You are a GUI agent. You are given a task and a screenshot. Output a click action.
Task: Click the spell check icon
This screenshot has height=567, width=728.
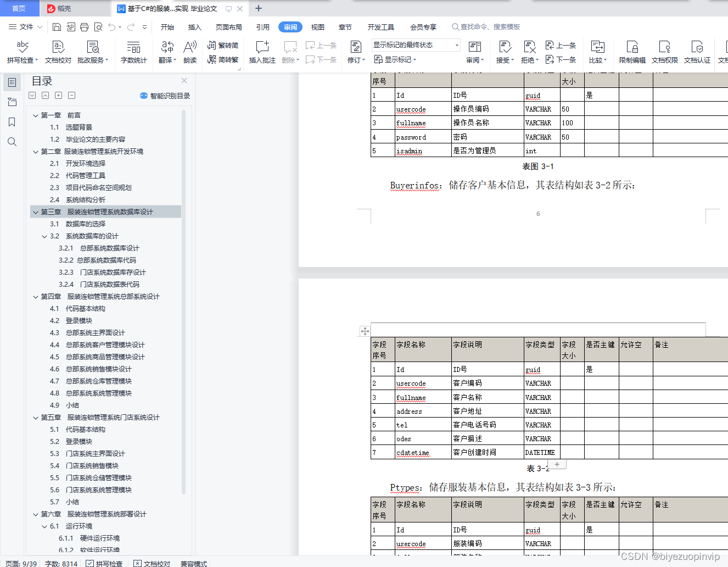[x=23, y=47]
